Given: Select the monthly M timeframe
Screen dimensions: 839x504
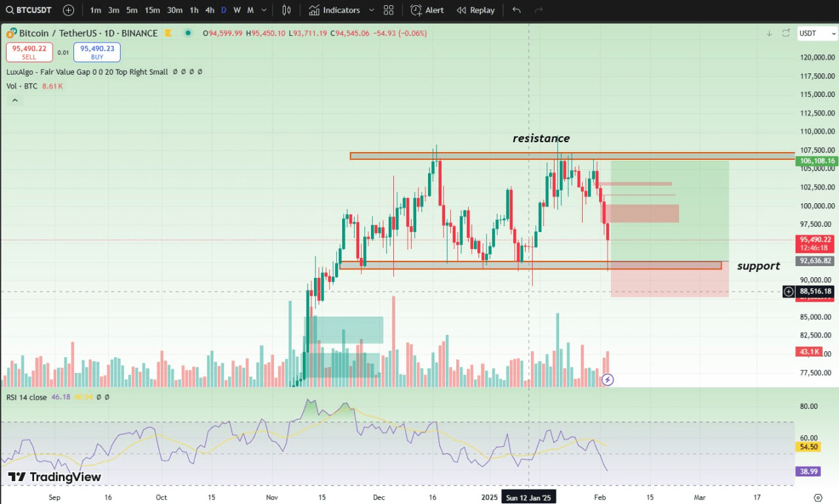Looking at the screenshot, I should (250, 10).
